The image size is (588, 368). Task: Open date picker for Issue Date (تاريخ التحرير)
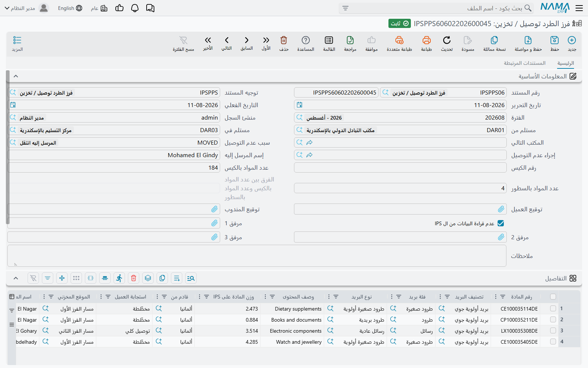(x=300, y=105)
